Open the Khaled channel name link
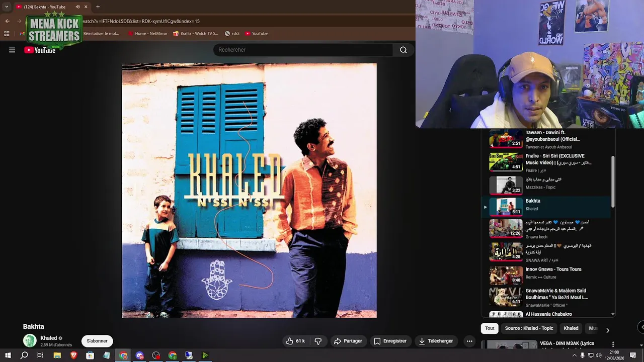This screenshot has height=362, width=644. tap(49, 338)
